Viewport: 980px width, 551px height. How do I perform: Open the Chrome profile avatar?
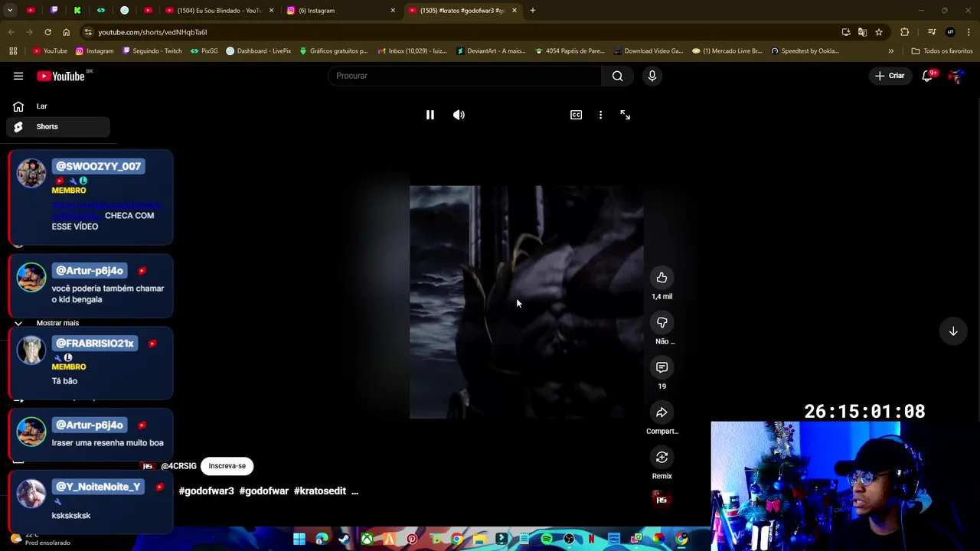(x=950, y=32)
